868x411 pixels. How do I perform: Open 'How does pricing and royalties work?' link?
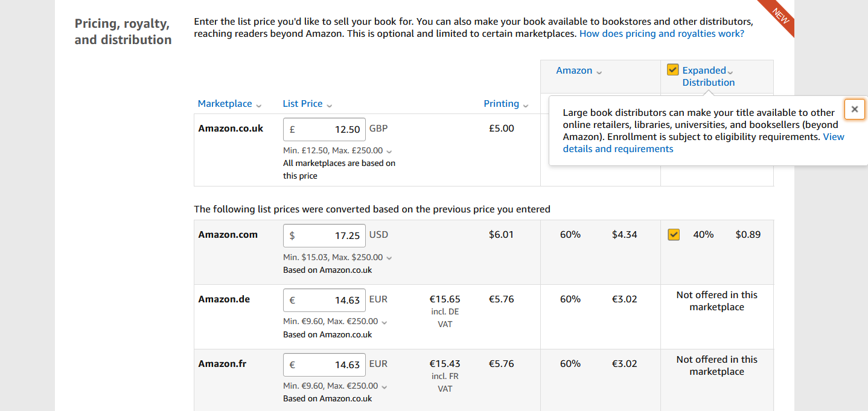click(662, 34)
